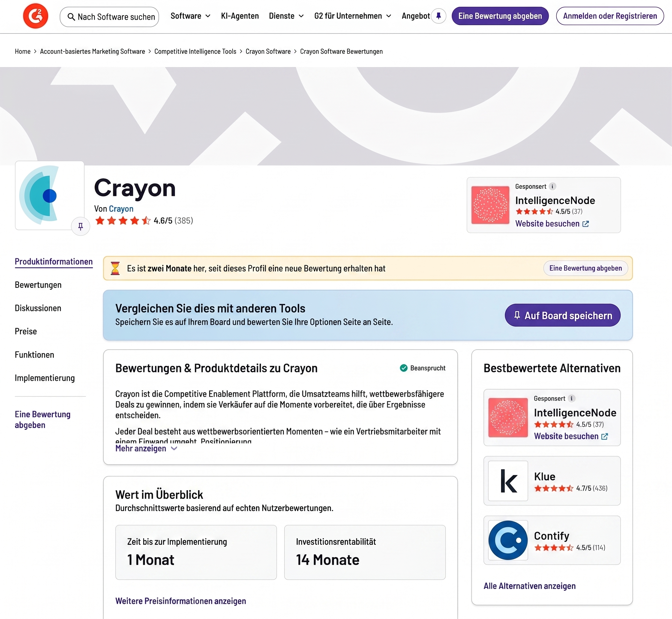The width and height of the screenshot is (672, 619).
Task: Expand description with Mehr anzeigen
Action: (146, 449)
